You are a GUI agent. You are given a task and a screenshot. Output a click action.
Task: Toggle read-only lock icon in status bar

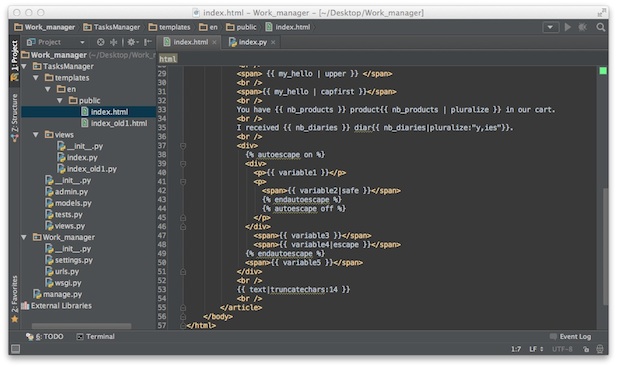[x=586, y=349]
